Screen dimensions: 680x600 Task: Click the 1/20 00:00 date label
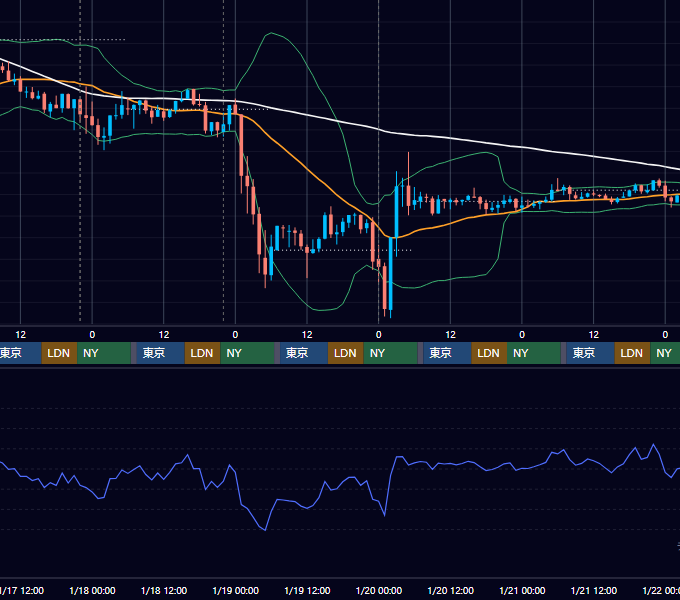click(x=379, y=590)
